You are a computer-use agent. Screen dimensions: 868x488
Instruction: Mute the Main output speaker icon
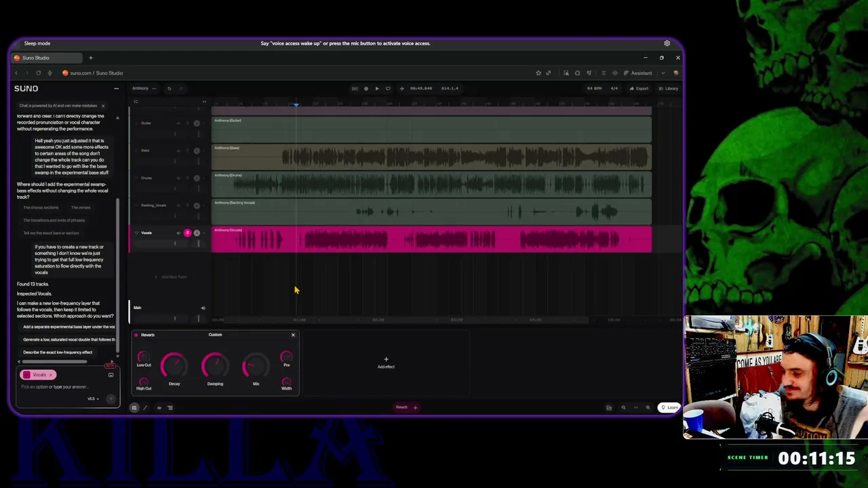203,308
